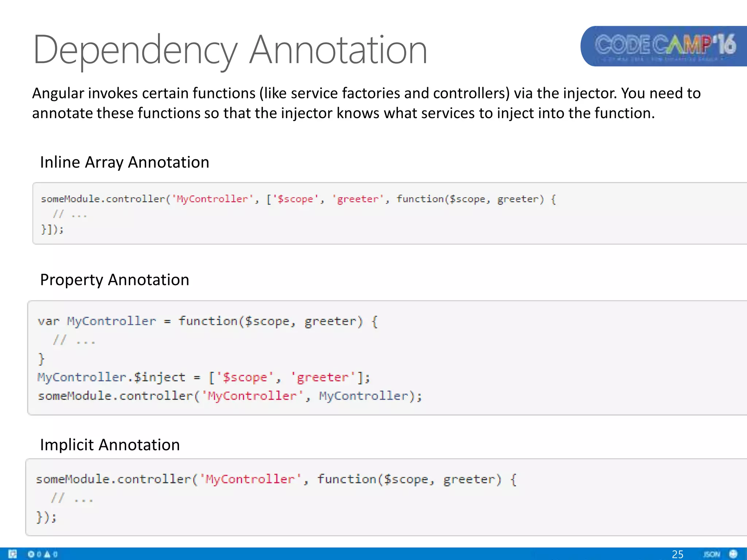Open errors count indicator in status bar

[35, 554]
